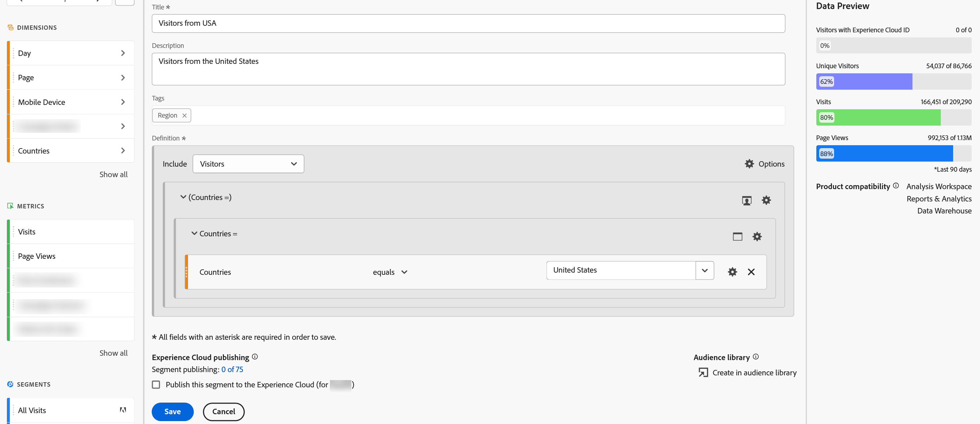Click the Dimensions section icon
The height and width of the screenshot is (424, 980).
10,27
